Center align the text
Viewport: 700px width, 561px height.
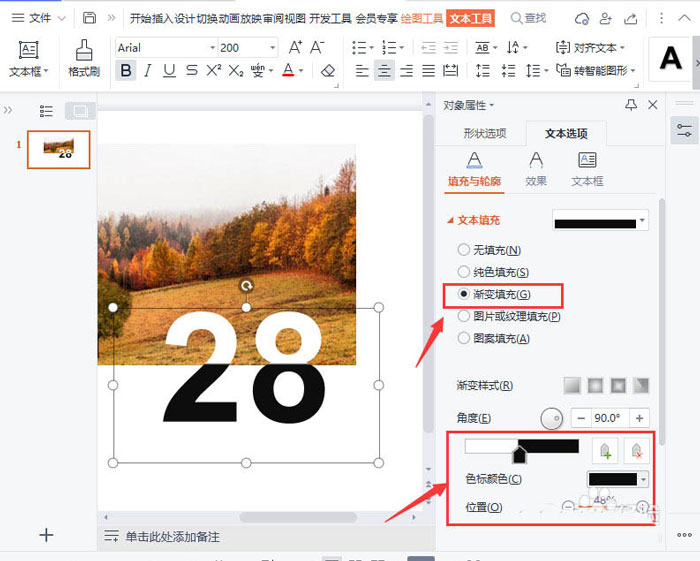point(384,70)
